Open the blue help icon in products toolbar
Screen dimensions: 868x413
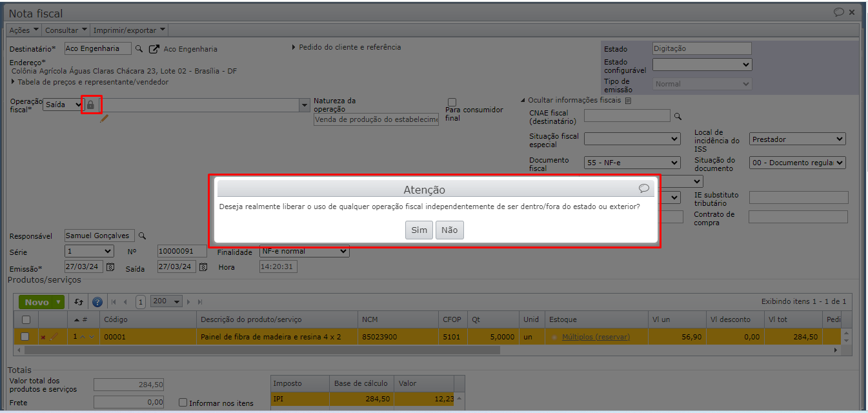coord(97,302)
